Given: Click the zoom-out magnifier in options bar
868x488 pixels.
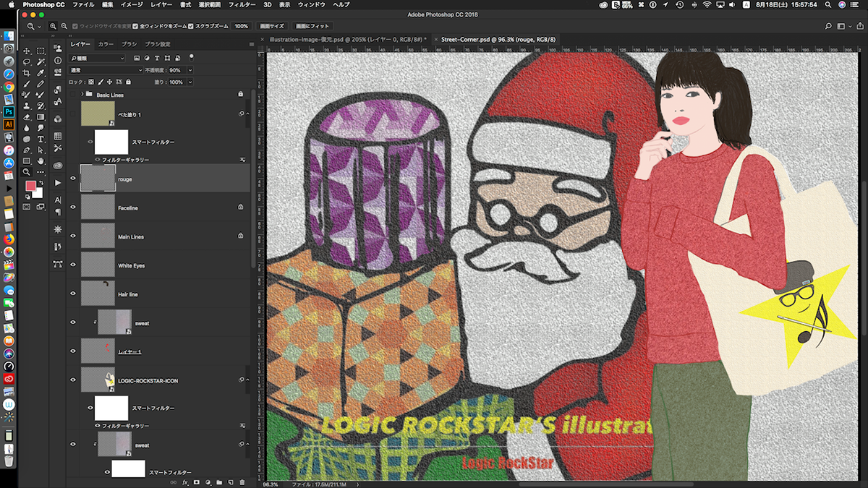Looking at the screenshot, I should click(x=65, y=26).
